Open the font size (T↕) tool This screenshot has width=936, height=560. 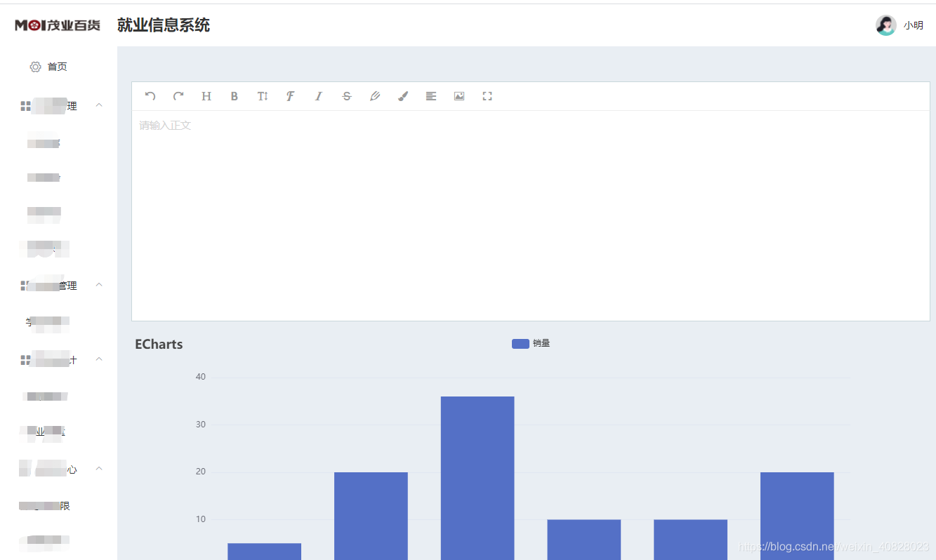(x=263, y=96)
